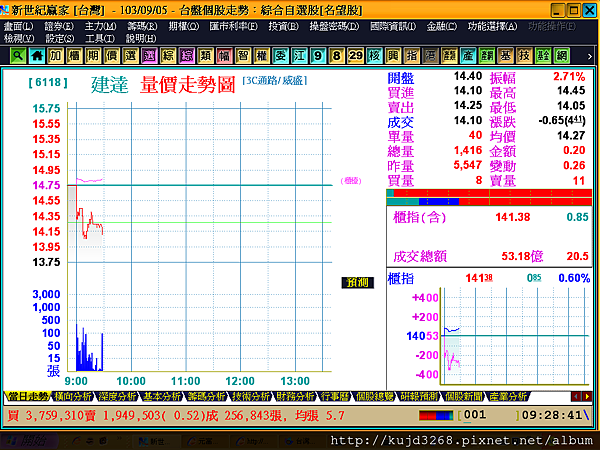Open the 檢視(V) menu
The height and width of the screenshot is (450, 600).
click(19, 38)
